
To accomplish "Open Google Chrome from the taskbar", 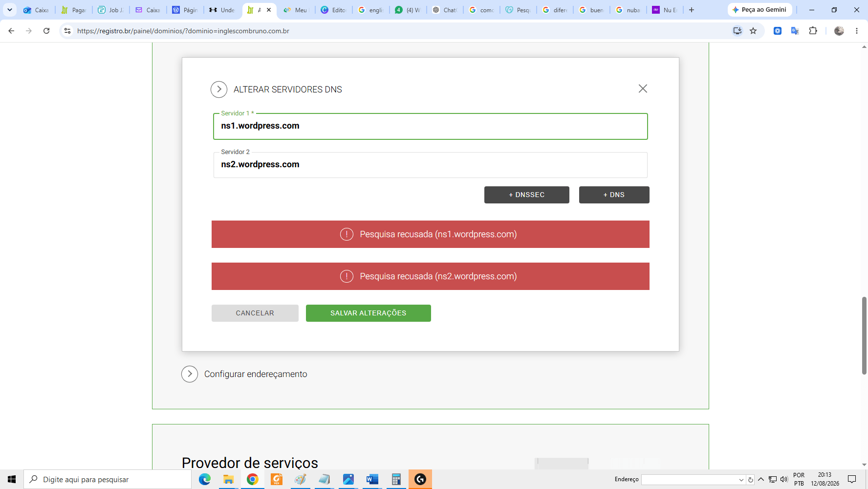I will tap(253, 479).
